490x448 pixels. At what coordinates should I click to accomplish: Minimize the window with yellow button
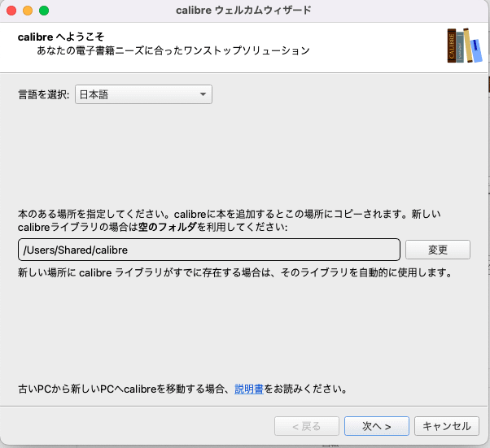(28, 11)
